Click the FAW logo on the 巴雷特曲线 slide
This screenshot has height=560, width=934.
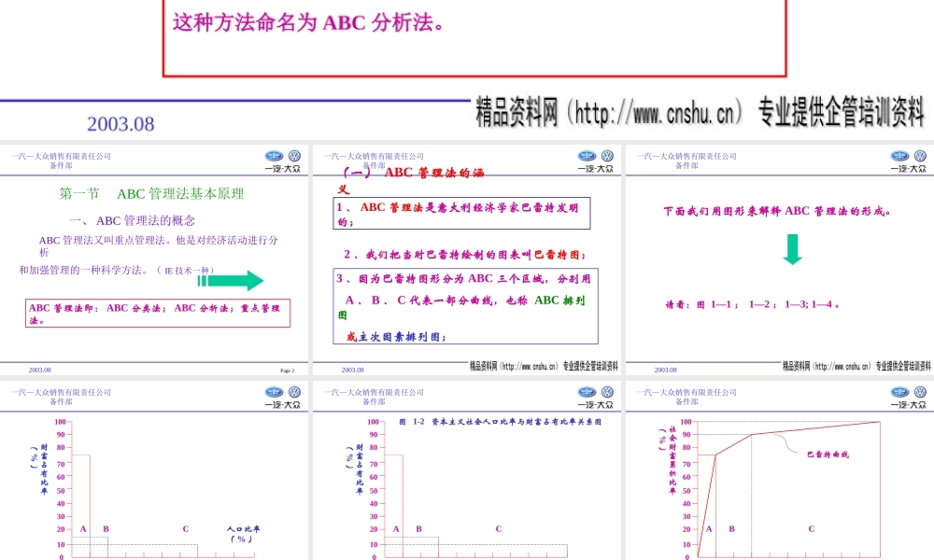tap(899, 392)
